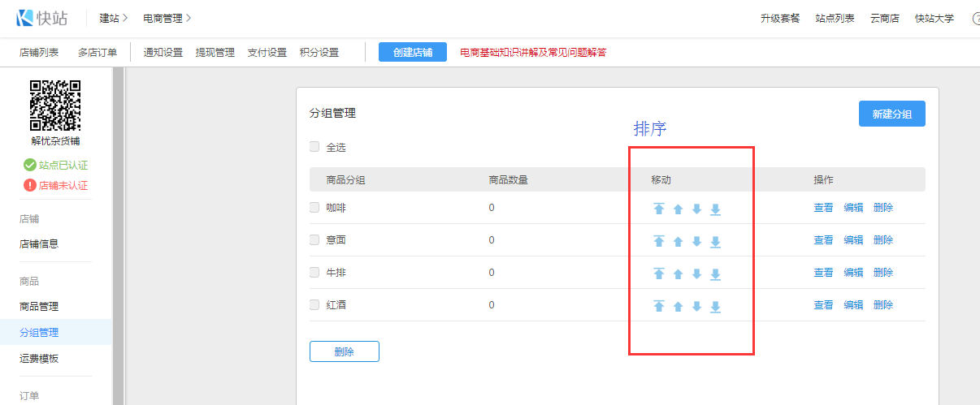Open the 支付设置 tab
The image size is (980, 405).
pos(267,53)
